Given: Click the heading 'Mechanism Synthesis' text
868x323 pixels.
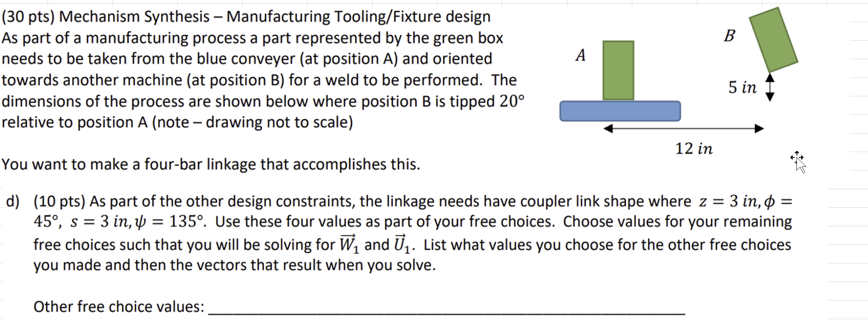Looking at the screenshot, I should [134, 17].
